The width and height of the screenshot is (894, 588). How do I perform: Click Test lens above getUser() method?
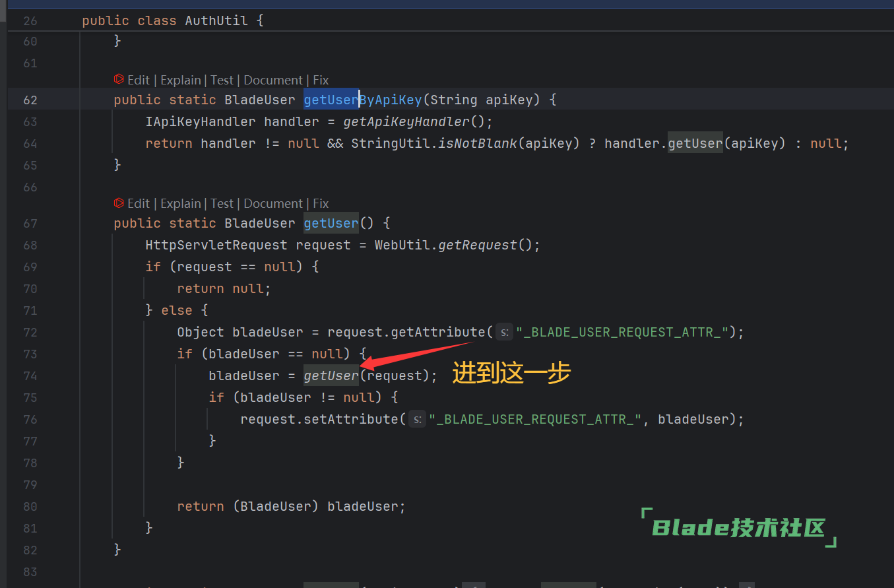[x=222, y=203]
